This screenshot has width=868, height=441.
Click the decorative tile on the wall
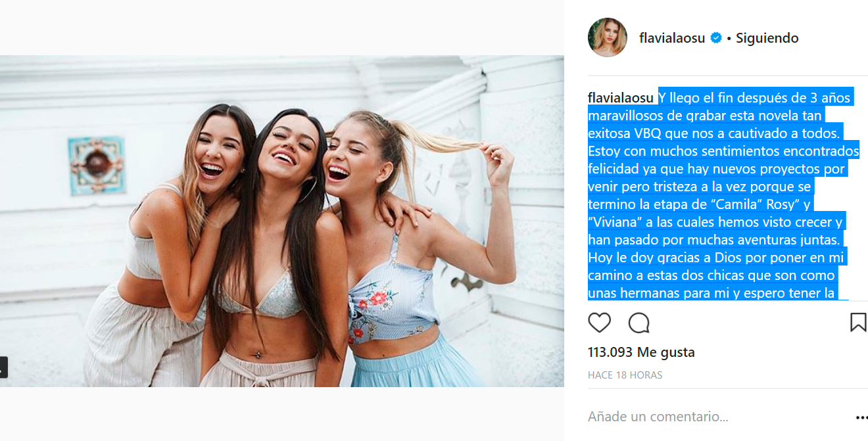point(97,166)
